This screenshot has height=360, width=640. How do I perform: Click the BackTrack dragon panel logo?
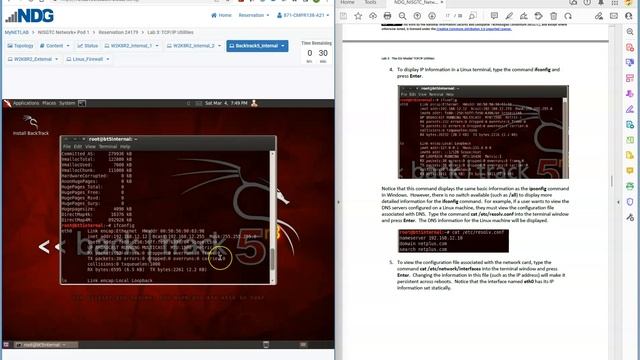7,103
